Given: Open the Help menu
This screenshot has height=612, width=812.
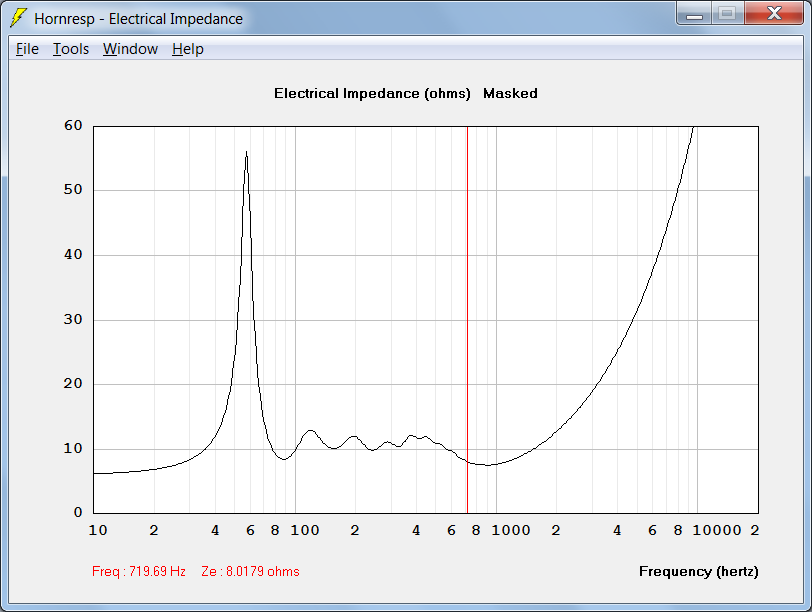Looking at the screenshot, I should coord(187,49).
